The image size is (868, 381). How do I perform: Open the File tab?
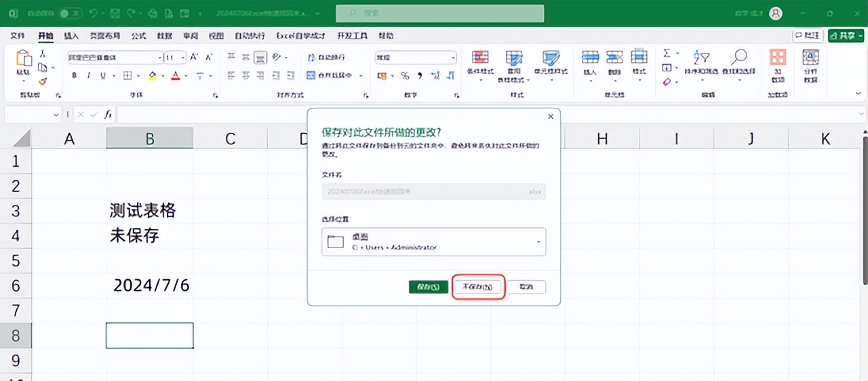tap(18, 36)
